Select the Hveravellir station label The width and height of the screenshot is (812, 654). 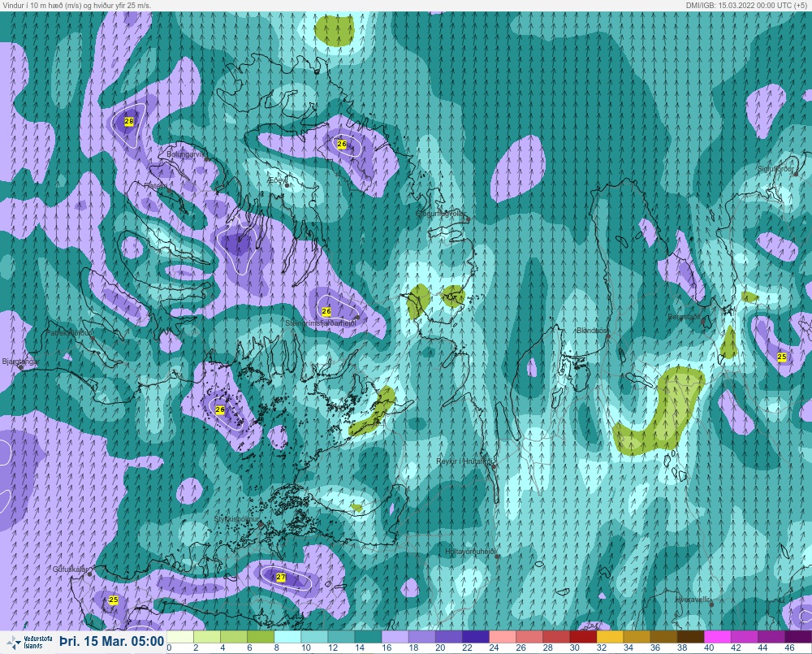click(x=693, y=600)
